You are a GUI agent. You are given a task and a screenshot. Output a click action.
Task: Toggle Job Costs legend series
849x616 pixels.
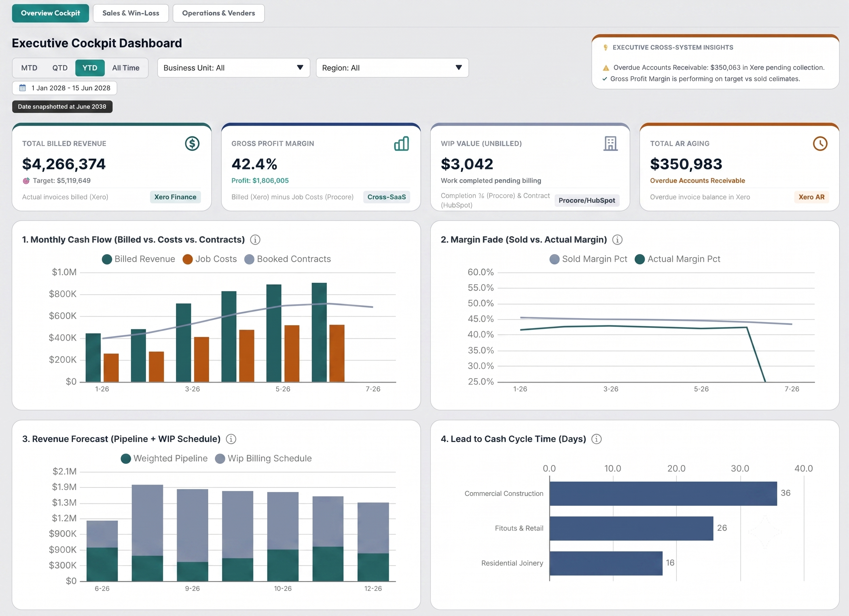tap(210, 259)
